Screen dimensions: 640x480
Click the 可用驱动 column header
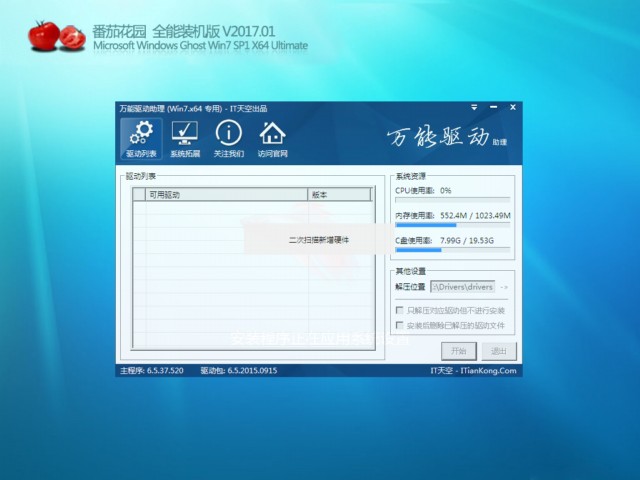[x=226, y=195]
